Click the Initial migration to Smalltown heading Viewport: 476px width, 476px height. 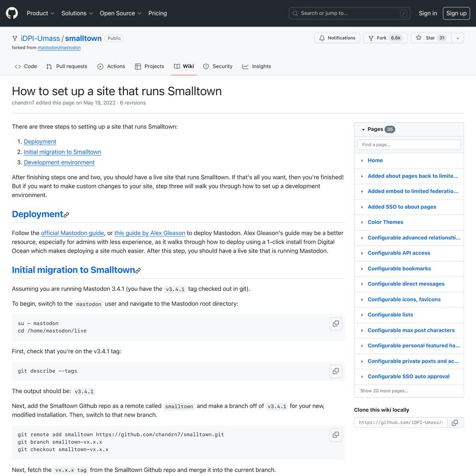pos(73,270)
